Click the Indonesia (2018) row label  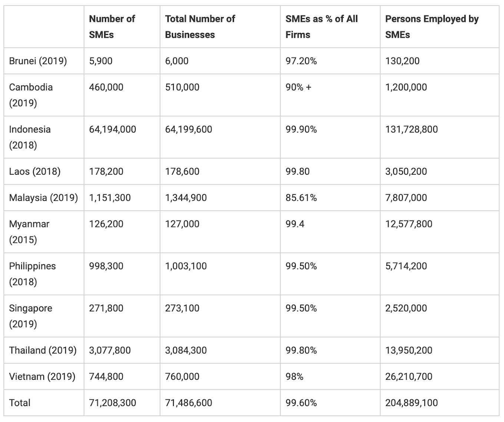[30, 137]
